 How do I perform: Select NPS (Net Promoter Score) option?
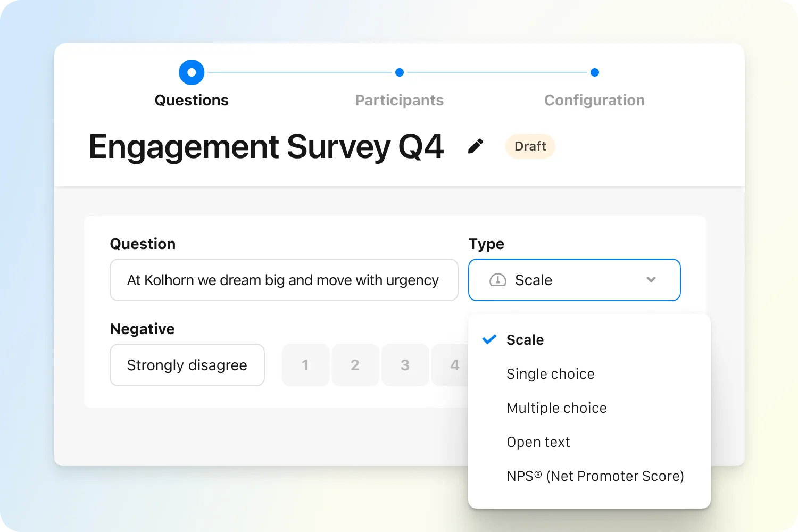(595, 476)
